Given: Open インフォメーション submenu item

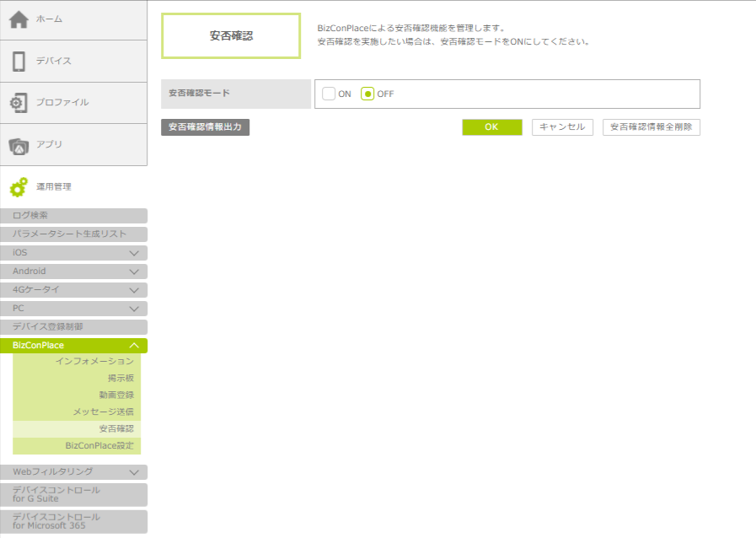Looking at the screenshot, I should coord(94,362).
